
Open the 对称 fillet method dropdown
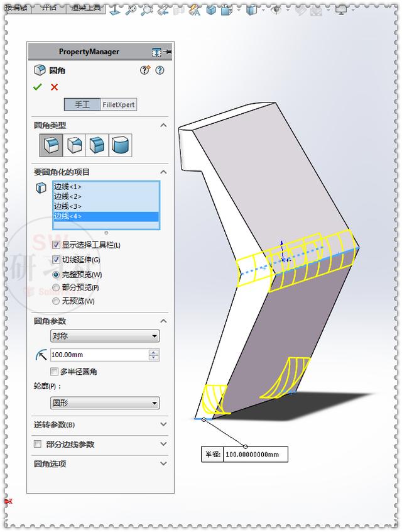coord(105,336)
